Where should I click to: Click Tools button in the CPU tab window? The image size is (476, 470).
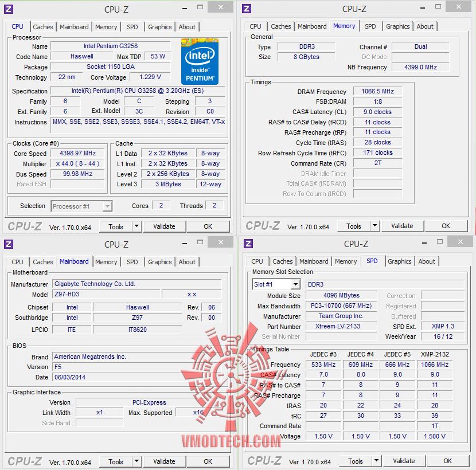coord(116,226)
